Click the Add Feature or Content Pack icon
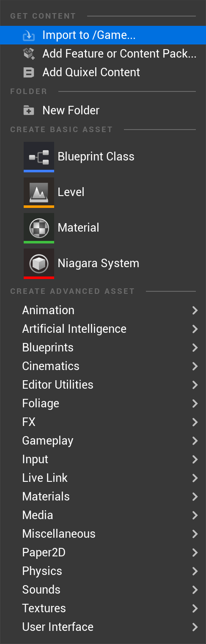 tap(29, 54)
